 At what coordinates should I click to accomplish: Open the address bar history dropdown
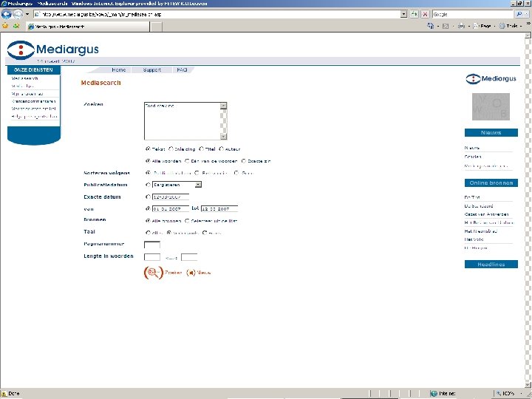pos(403,14)
